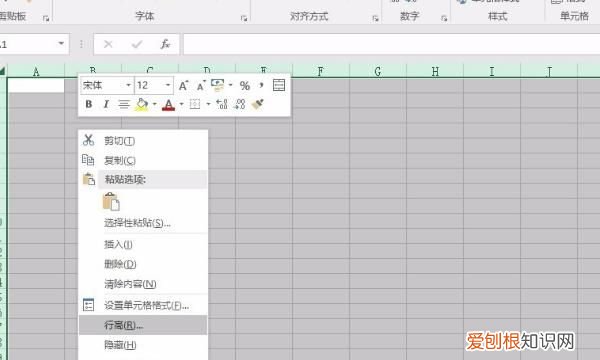The height and width of the screenshot is (360, 600).
Task: Select 行高(R)... in context menu
Action: [143, 325]
